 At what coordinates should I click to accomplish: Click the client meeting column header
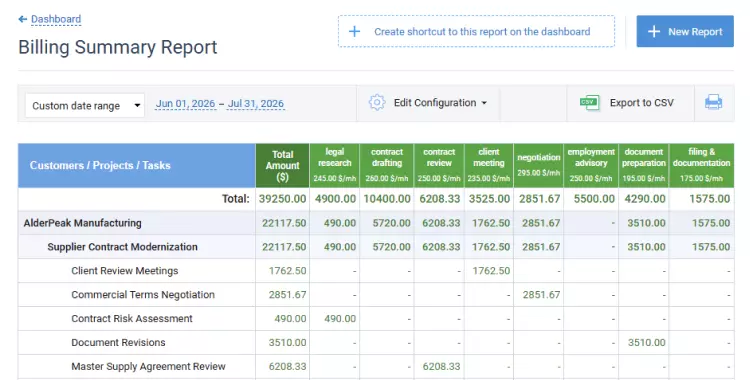click(x=488, y=165)
